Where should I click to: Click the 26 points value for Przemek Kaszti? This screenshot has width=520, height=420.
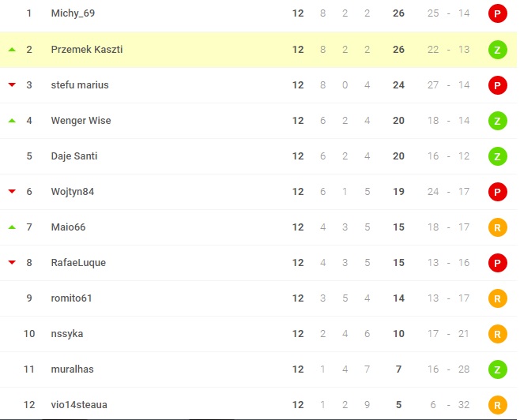pos(398,49)
